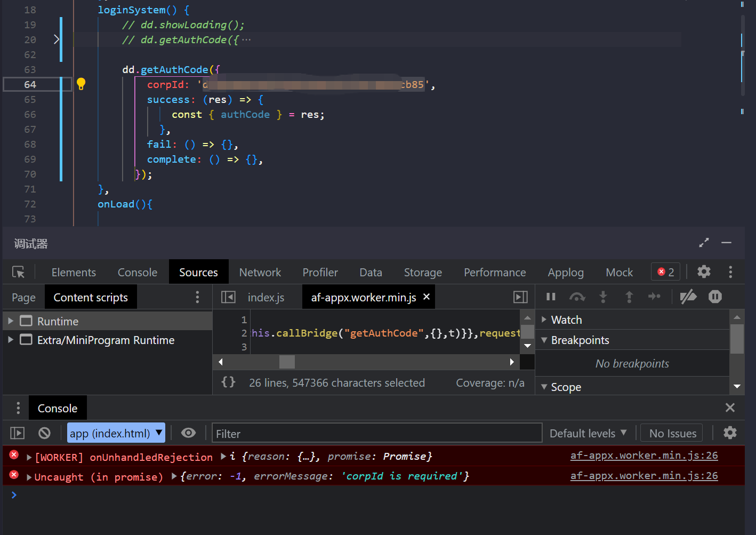Click the horizontal scrollbar thumb in the source viewer
The width and height of the screenshot is (756, 535).
[287, 362]
